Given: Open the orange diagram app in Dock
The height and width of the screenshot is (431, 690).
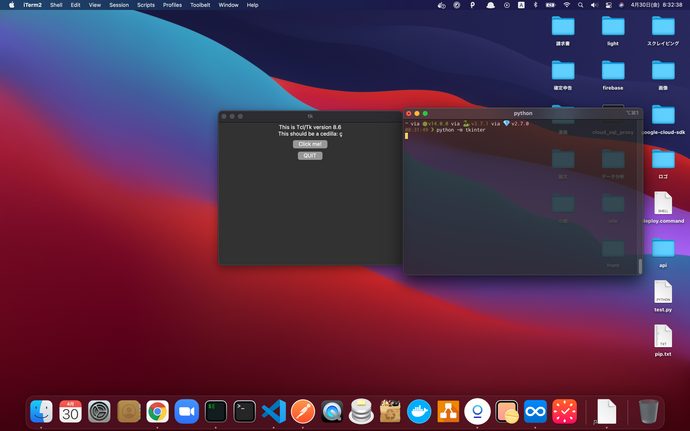Looking at the screenshot, I should pyautogui.click(x=448, y=411).
